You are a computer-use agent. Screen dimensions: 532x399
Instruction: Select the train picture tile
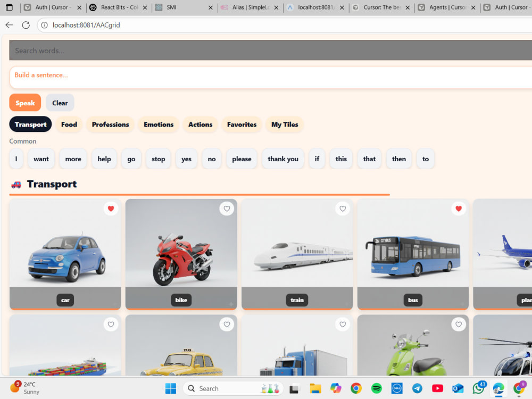coord(297,254)
